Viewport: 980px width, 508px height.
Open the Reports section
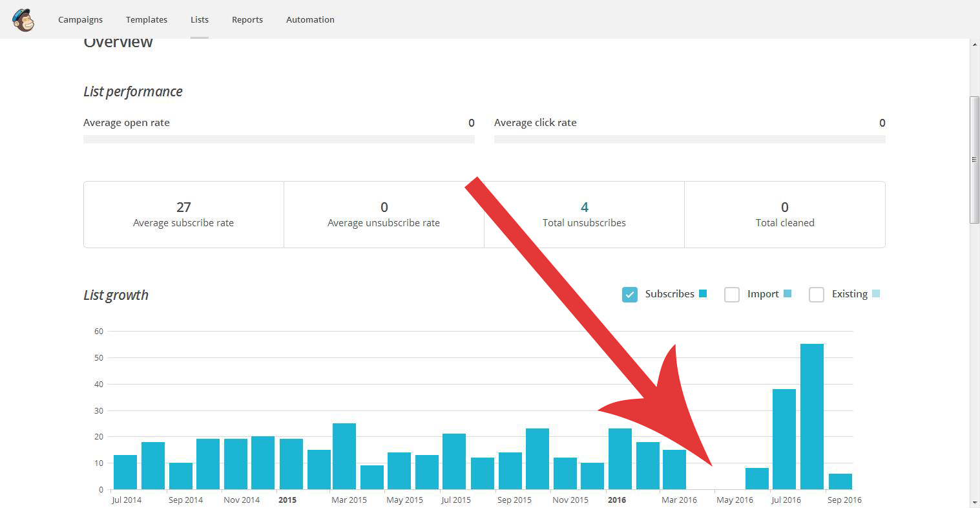click(247, 20)
